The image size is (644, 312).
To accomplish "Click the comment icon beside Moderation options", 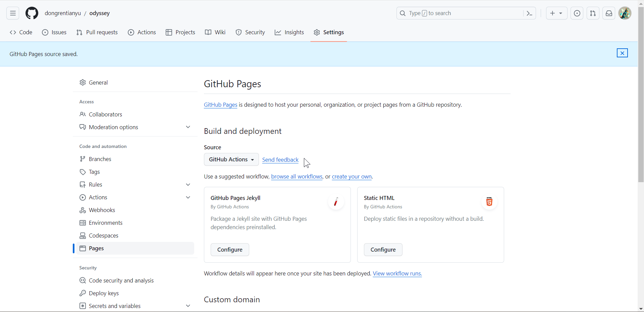I will click(x=83, y=127).
